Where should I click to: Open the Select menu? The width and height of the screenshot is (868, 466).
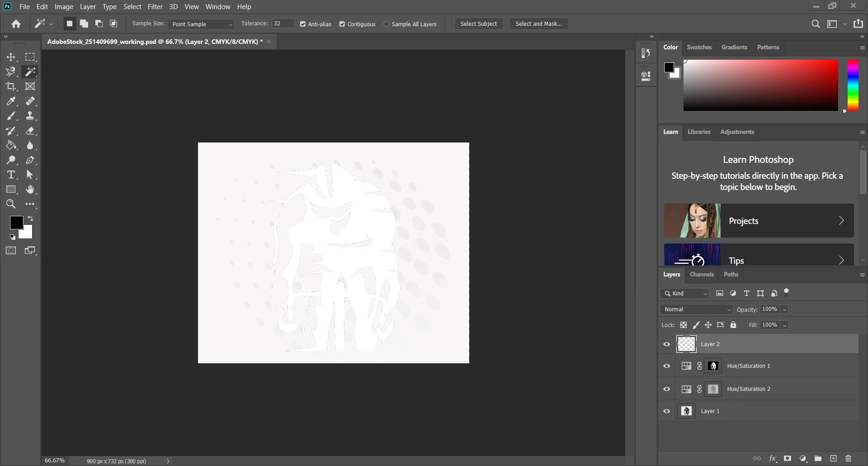[132, 7]
